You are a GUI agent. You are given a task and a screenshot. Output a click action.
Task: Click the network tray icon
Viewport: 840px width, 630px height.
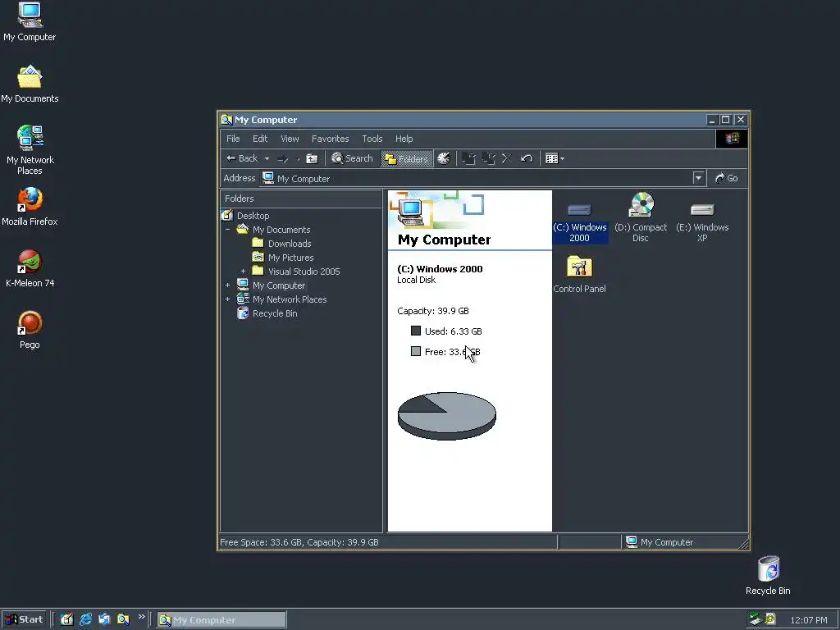(x=756, y=619)
